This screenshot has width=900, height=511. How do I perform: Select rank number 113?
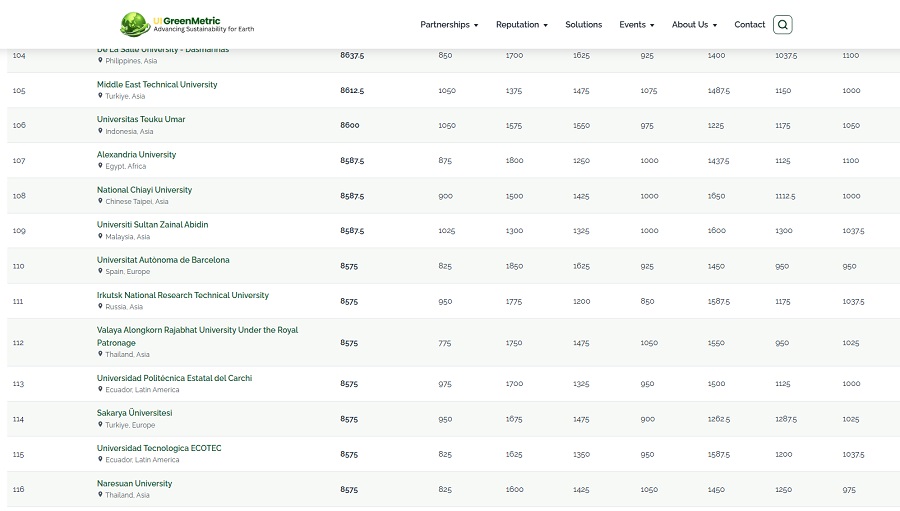tap(18, 384)
